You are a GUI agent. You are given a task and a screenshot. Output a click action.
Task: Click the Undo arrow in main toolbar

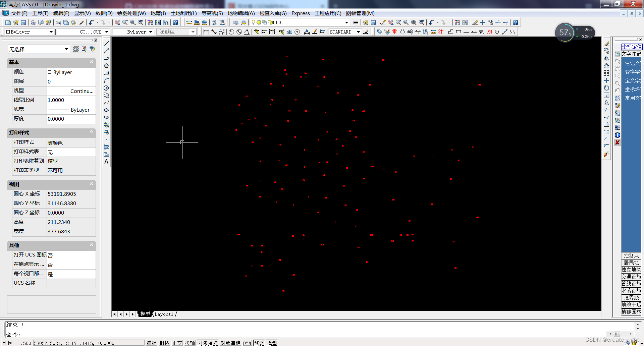[91, 22]
